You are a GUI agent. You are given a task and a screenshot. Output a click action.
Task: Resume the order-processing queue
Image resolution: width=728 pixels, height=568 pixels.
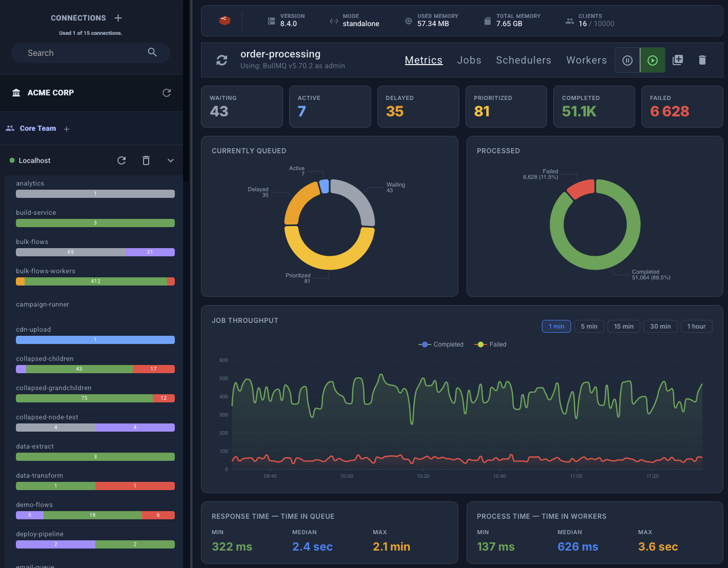click(653, 60)
